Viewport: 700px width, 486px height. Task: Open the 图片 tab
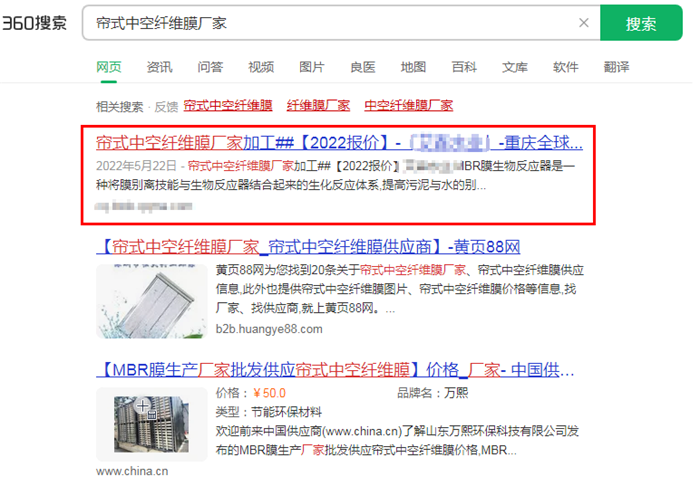click(312, 67)
